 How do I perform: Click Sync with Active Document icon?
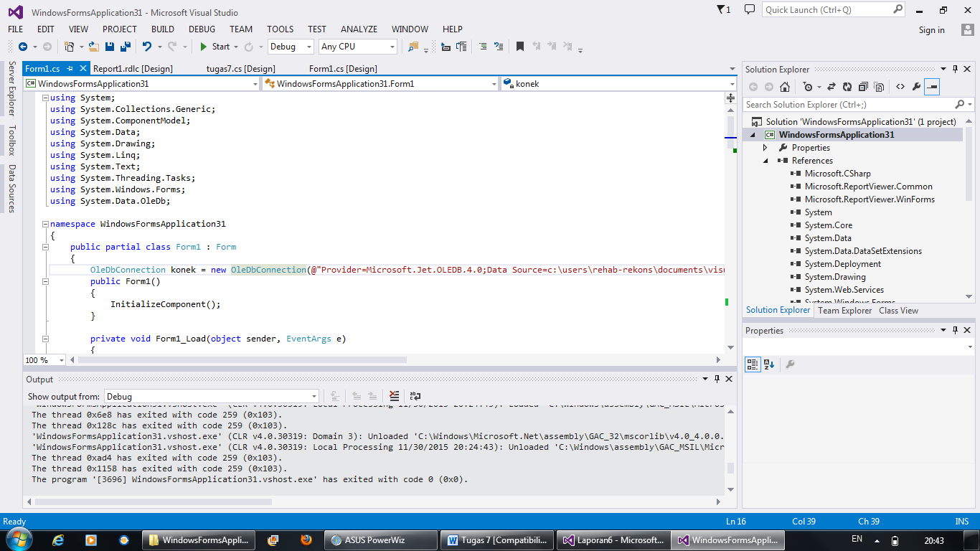coord(831,87)
